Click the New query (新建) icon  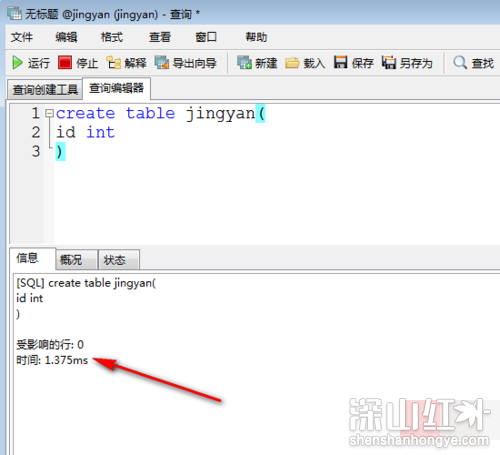pyautogui.click(x=244, y=63)
